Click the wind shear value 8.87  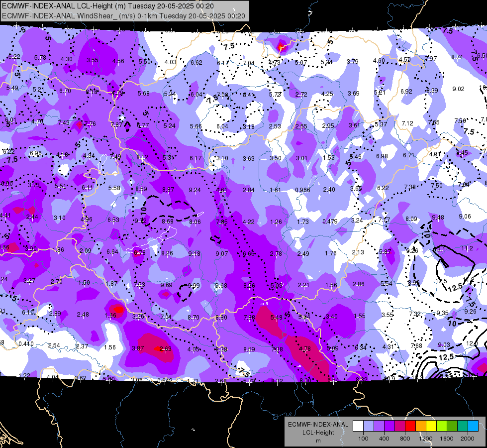coord(168,189)
